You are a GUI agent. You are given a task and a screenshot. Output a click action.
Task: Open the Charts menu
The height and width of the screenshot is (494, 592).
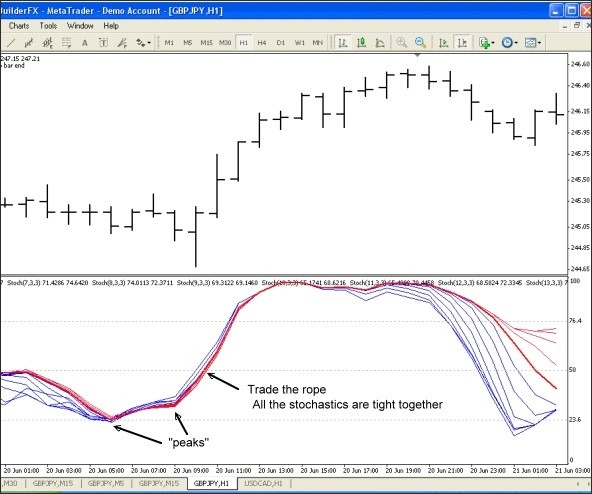click(x=19, y=26)
